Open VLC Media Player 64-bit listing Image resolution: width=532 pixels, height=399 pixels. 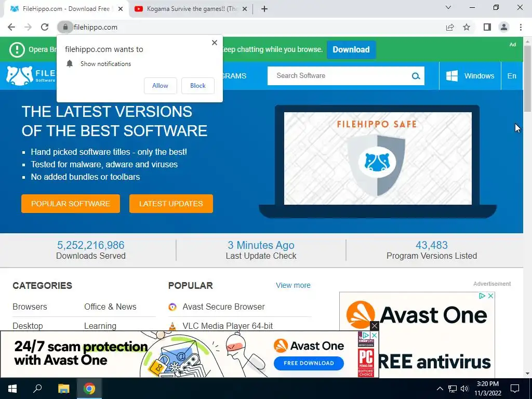tap(228, 326)
